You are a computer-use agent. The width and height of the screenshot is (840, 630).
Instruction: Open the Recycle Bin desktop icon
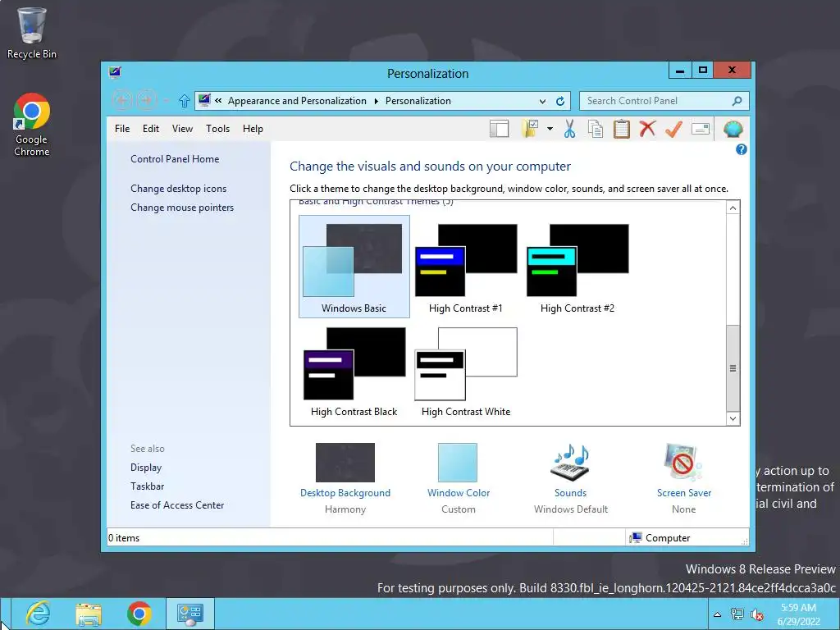coord(32,33)
